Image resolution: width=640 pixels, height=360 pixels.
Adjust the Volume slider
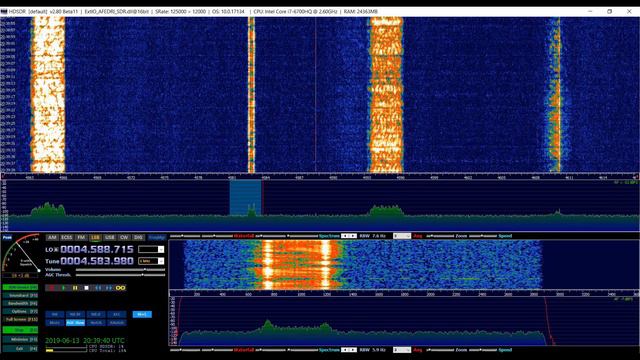coord(120,270)
